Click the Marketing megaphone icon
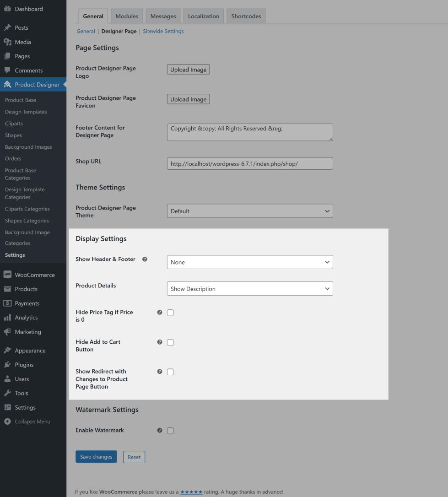This screenshot has width=448, height=497. 7,332
